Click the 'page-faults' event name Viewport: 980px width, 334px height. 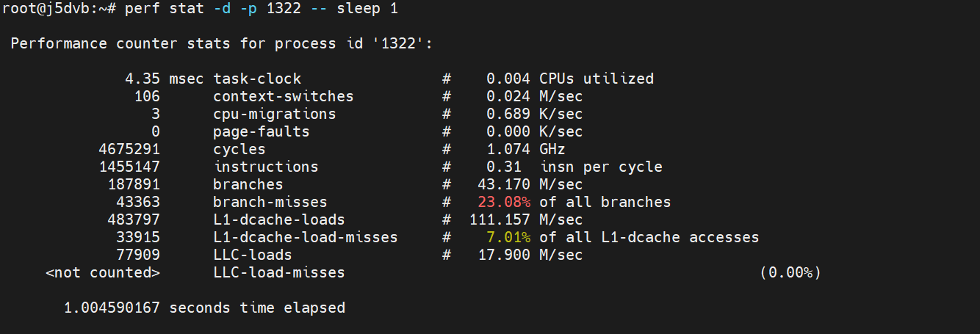[261, 131]
